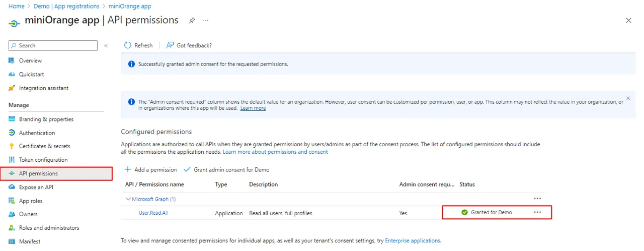This screenshot has width=644, height=251.
Task: Close the API permissions blade
Action: pos(628,21)
